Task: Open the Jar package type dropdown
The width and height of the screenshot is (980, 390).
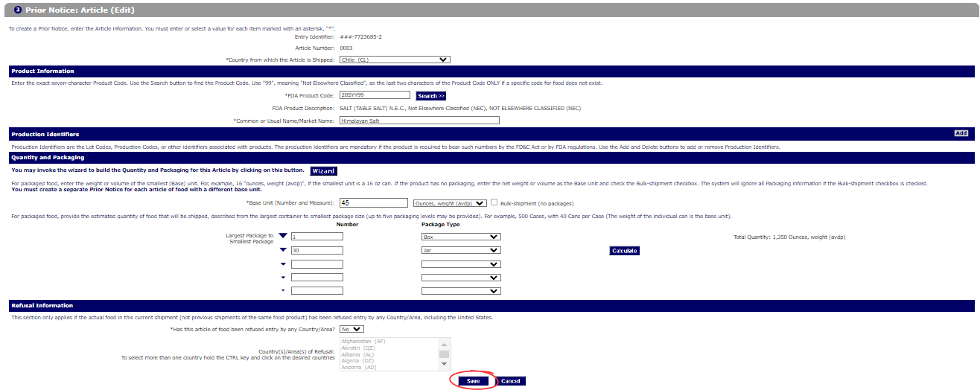Action: pos(460,251)
